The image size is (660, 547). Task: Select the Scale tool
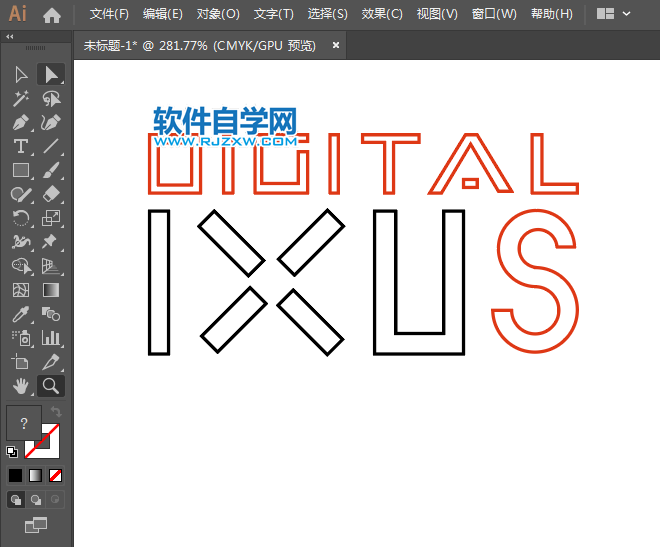(51, 218)
